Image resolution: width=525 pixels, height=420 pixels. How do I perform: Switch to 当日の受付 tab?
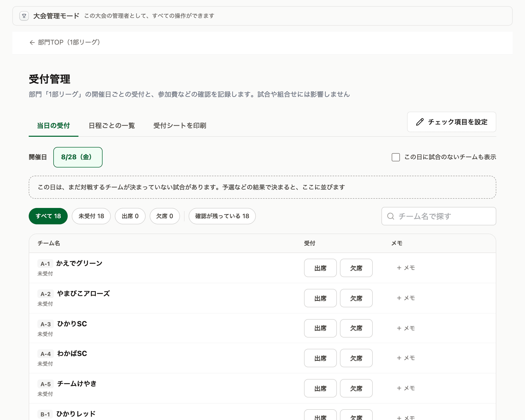pos(54,125)
